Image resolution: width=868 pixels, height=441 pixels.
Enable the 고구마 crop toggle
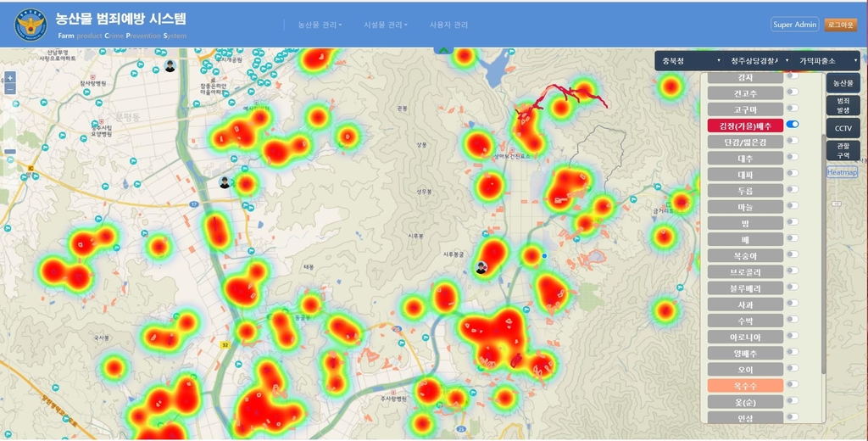coord(793,108)
